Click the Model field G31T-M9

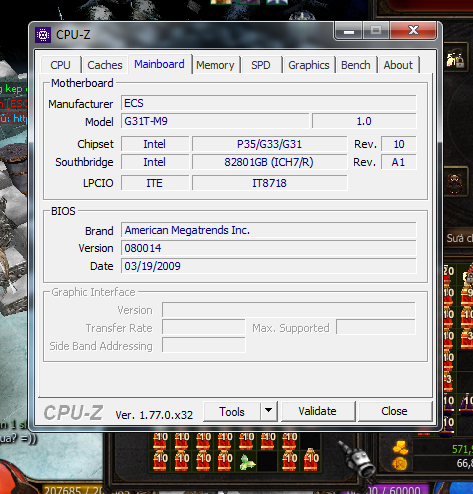[x=215, y=121]
